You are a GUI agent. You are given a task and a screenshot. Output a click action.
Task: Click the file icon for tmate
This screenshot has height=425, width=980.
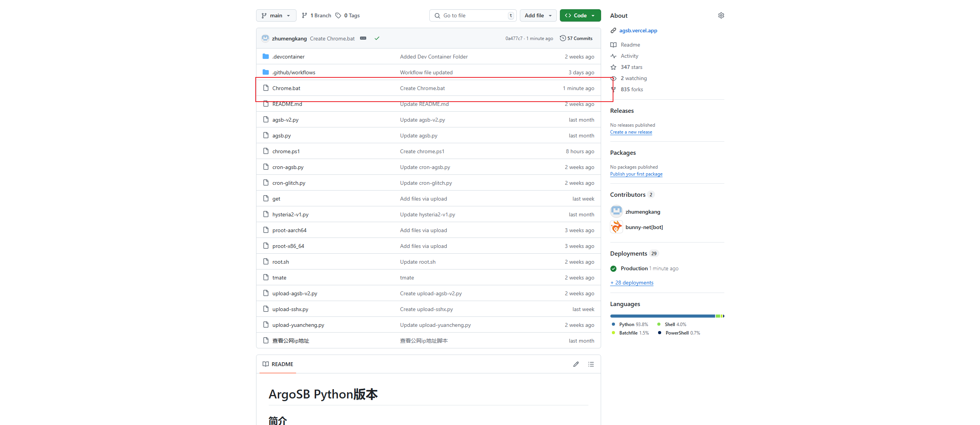tap(266, 277)
